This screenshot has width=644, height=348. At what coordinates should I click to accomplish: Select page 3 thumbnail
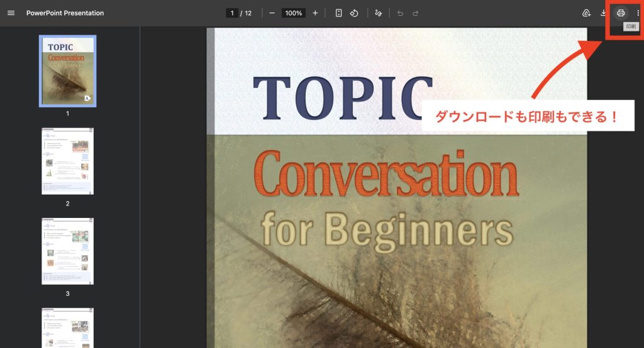[68, 251]
